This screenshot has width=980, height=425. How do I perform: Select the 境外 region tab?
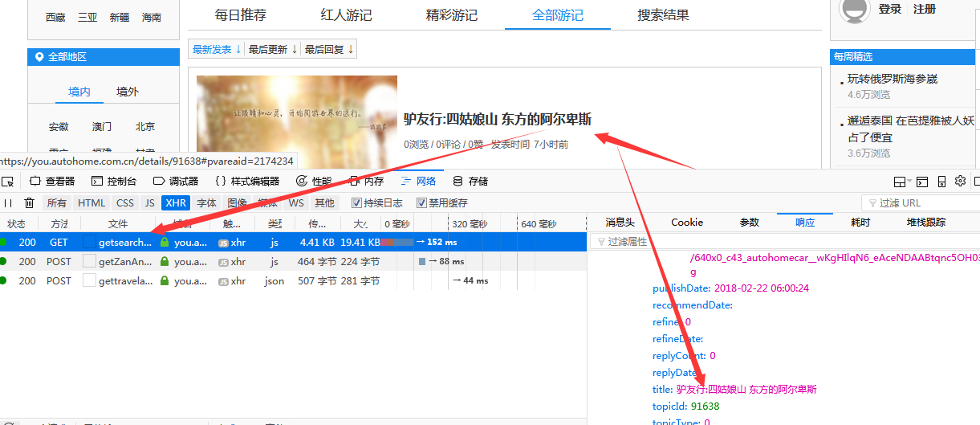tap(128, 92)
